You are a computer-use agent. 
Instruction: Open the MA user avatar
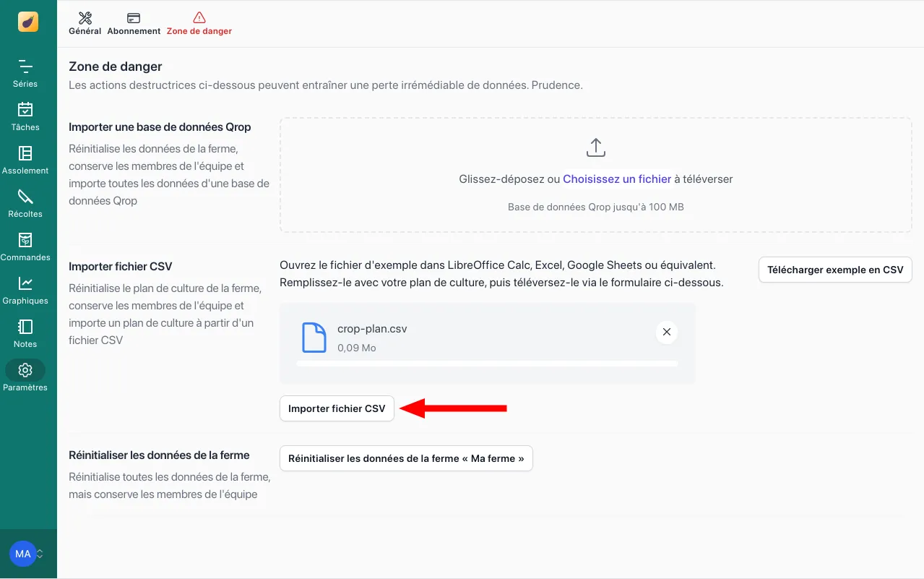pyautogui.click(x=22, y=553)
